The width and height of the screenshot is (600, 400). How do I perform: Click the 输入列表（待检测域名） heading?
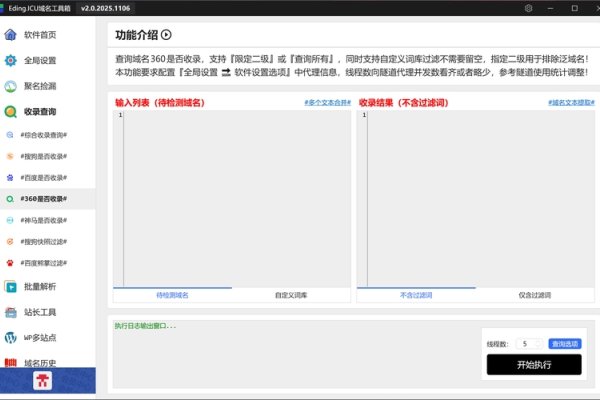click(160, 103)
